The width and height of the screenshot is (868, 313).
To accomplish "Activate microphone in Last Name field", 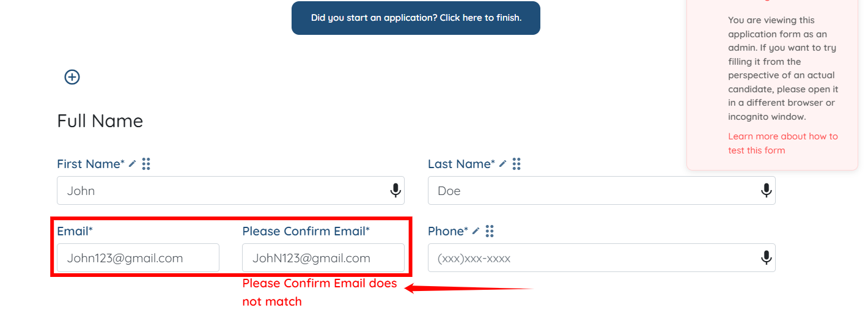I will point(766,191).
